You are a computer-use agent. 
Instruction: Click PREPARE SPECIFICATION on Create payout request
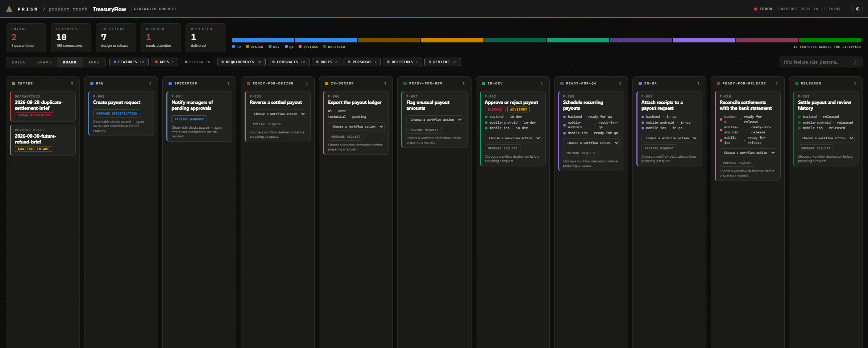[117, 113]
